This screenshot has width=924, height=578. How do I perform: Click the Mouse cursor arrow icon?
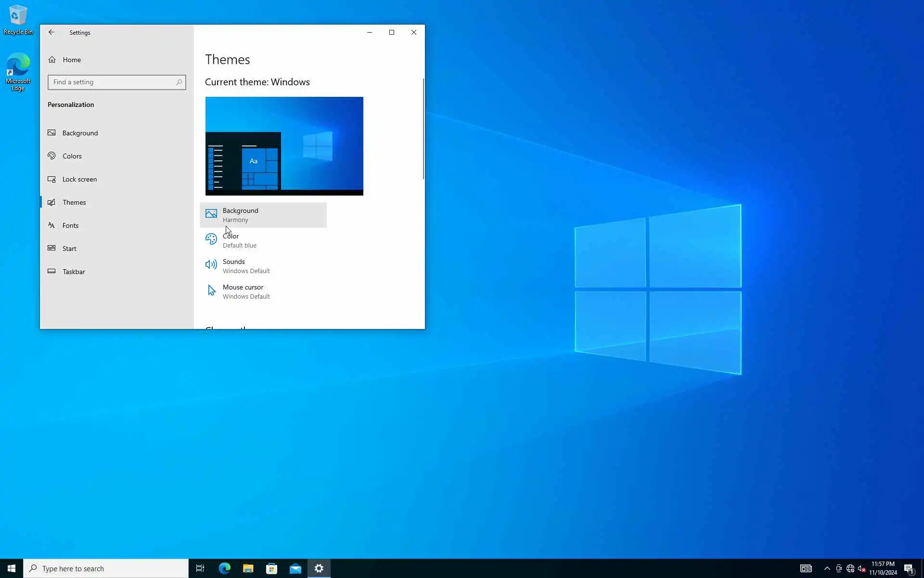click(211, 290)
